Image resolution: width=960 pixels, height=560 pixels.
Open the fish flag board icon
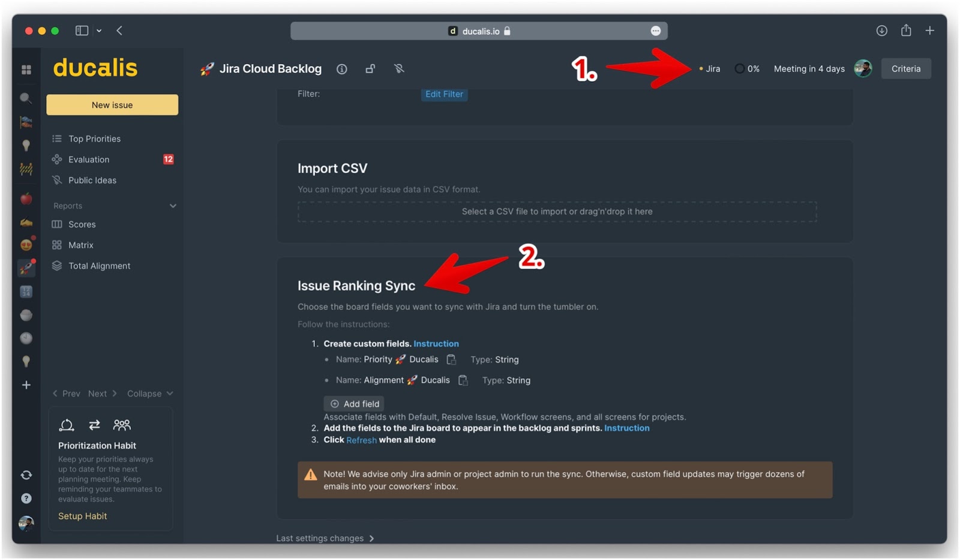pyautogui.click(x=26, y=122)
